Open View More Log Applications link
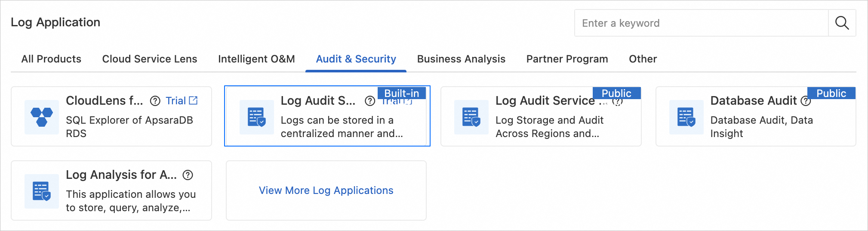This screenshot has height=231, width=868. click(326, 190)
